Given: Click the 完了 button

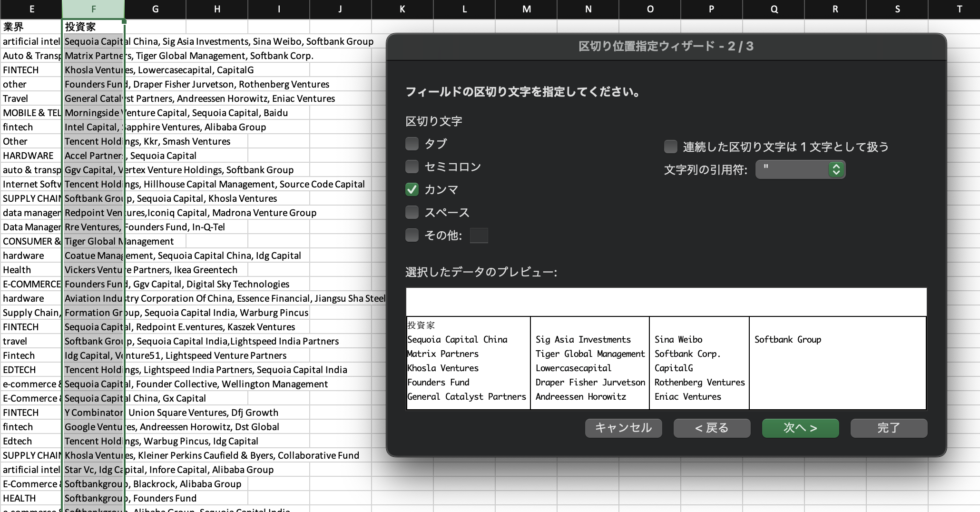Looking at the screenshot, I should point(889,428).
